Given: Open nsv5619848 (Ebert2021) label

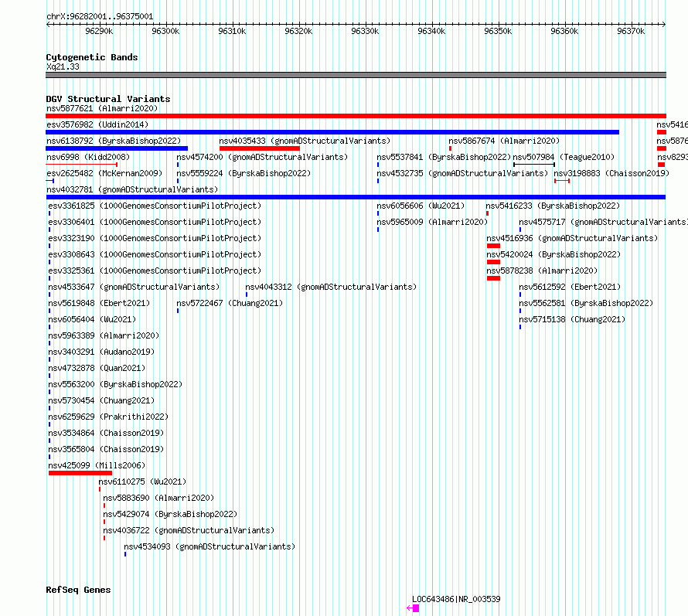Looking at the screenshot, I should pyautogui.click(x=99, y=303).
